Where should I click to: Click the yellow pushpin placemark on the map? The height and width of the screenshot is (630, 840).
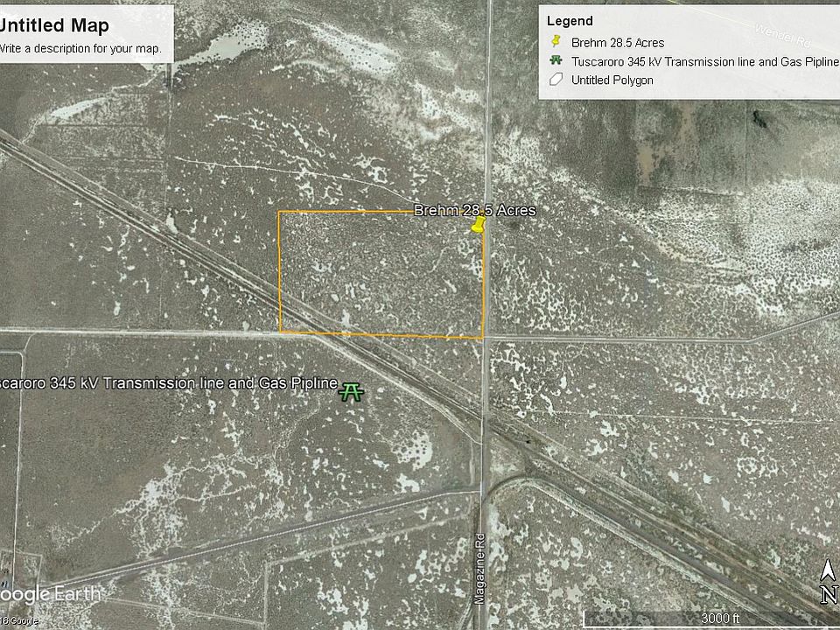(x=477, y=226)
